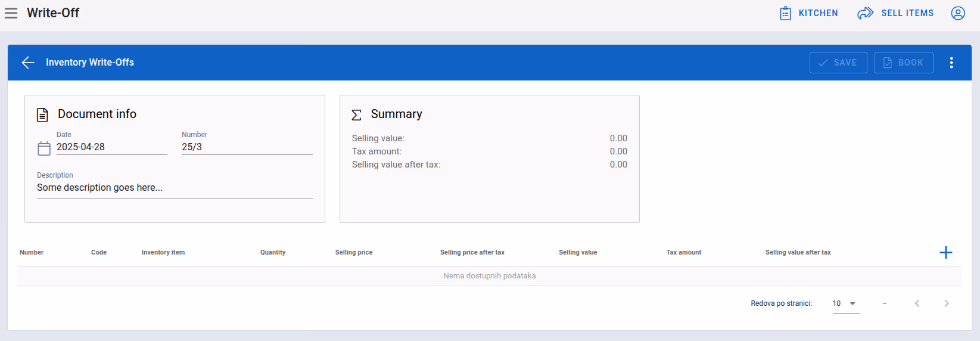This screenshot has height=341, width=980.
Task: Click Selling price after tax header
Action: 472,253
